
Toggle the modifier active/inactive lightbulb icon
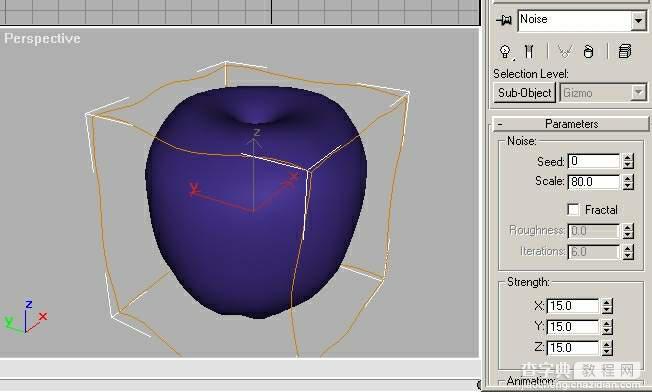tap(505, 52)
